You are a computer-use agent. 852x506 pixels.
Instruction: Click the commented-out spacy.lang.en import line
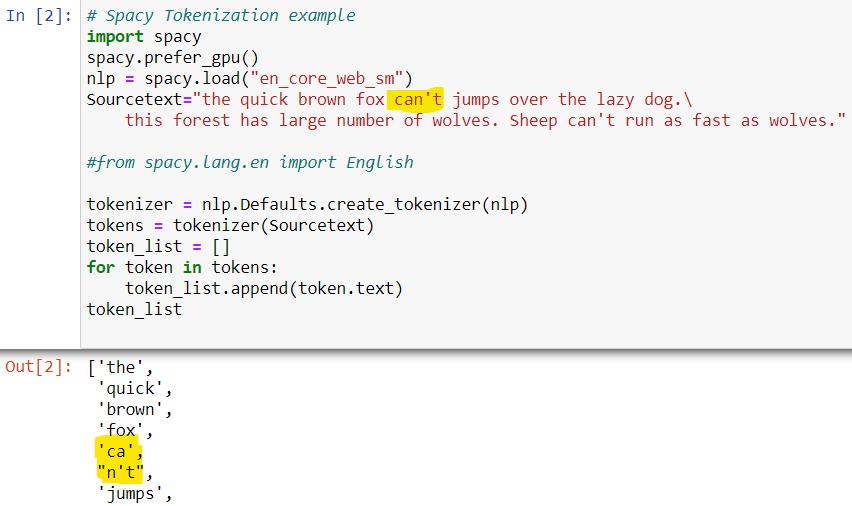(x=249, y=162)
